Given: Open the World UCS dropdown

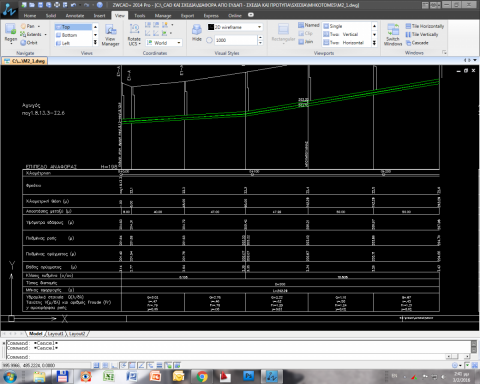Looking at the screenshot, I should click(179, 43).
